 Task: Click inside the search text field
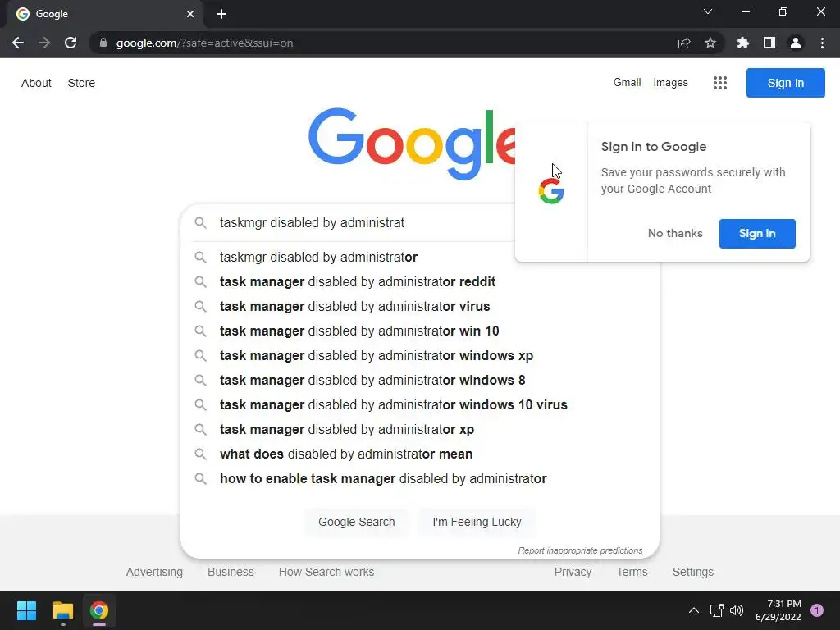(x=361, y=222)
